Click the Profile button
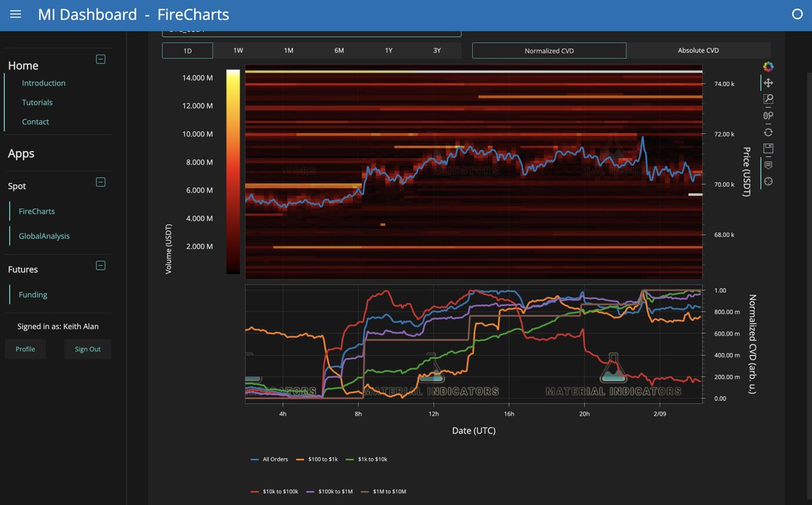812x505 pixels. click(x=25, y=350)
